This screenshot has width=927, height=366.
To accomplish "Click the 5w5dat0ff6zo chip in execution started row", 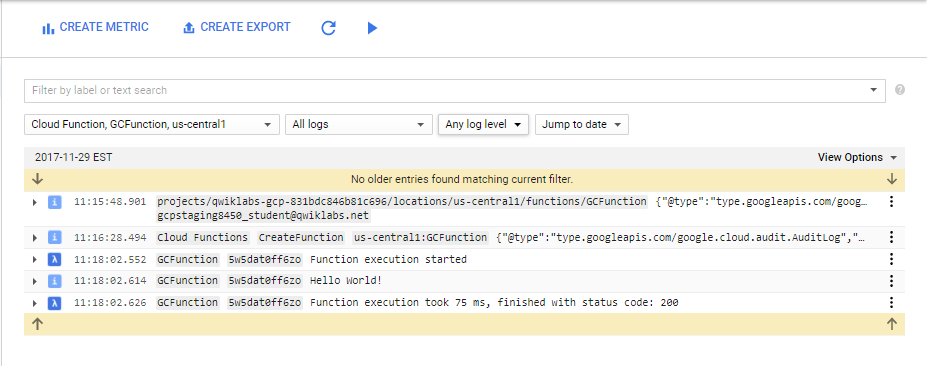I will (265, 260).
